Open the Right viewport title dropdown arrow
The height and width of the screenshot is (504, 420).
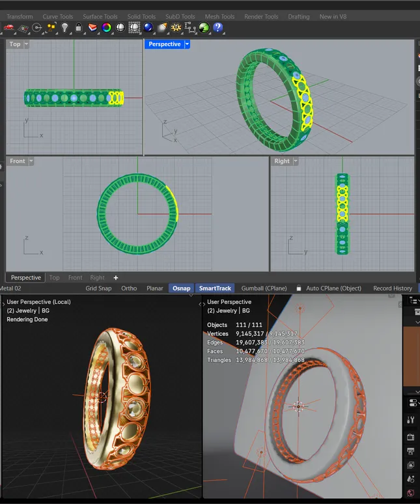[296, 161]
